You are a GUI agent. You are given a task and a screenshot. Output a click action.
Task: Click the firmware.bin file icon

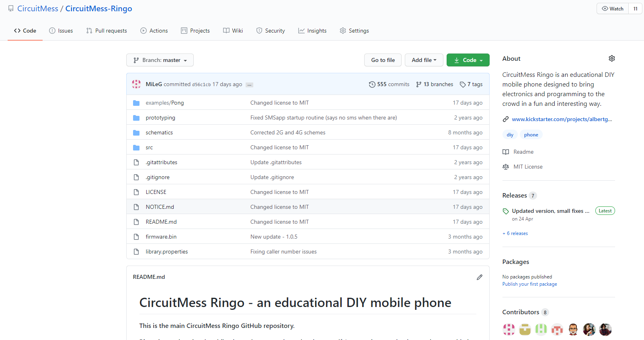tap(136, 237)
